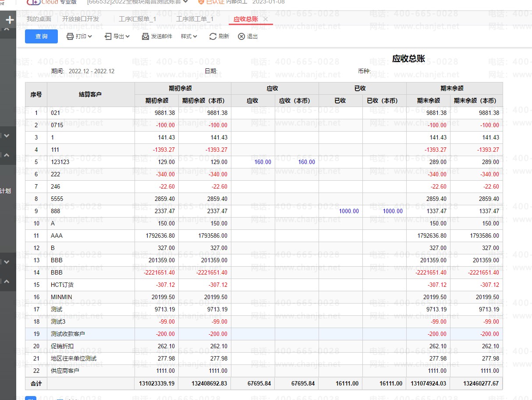Image resolution: width=532 pixels, height=400 pixels.
Task: Select customer cell HCT订货
Action: pyautogui.click(x=91, y=285)
